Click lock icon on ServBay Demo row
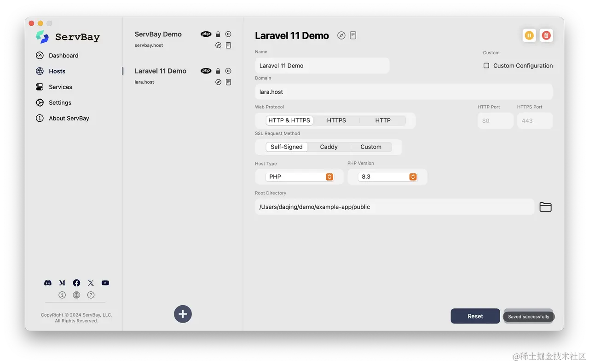 click(x=218, y=34)
